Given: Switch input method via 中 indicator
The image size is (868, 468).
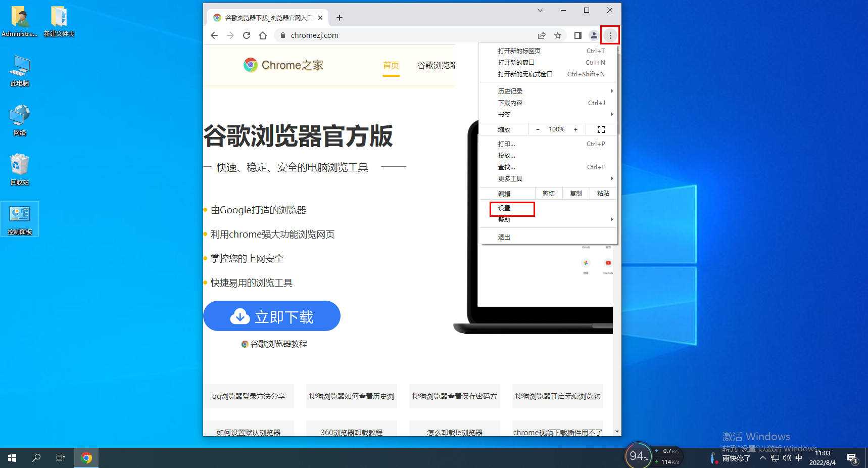Looking at the screenshot, I should point(798,458).
